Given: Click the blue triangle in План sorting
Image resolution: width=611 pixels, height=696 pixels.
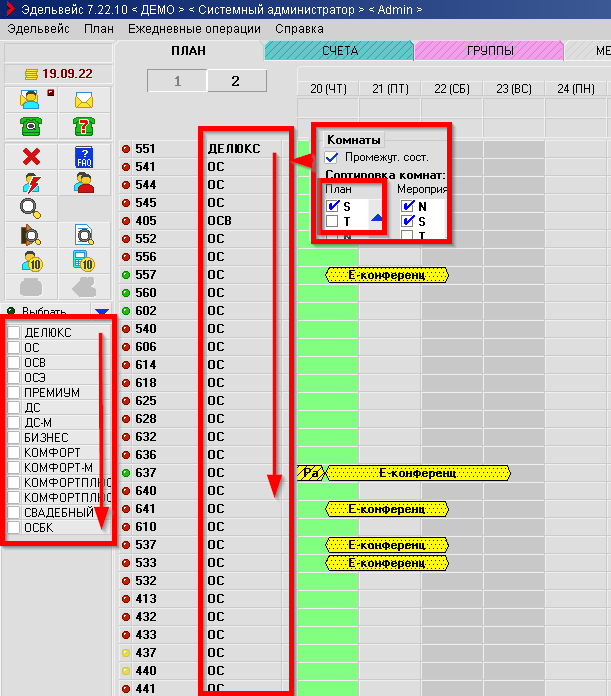Looking at the screenshot, I should point(377,217).
